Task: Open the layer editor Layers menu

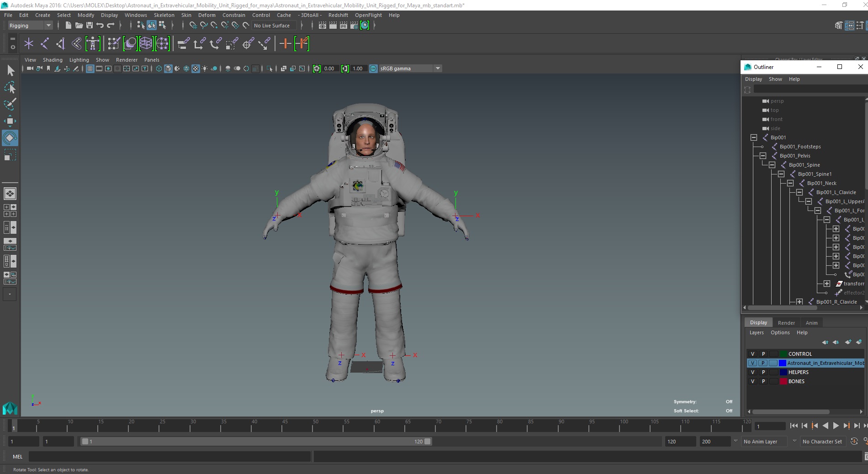Action: tap(757, 332)
